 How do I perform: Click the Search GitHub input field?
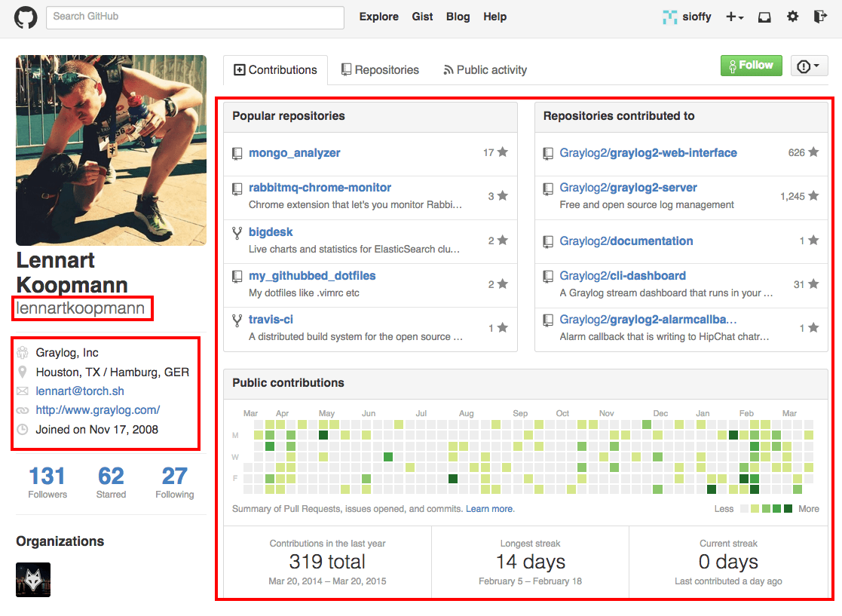tap(195, 17)
